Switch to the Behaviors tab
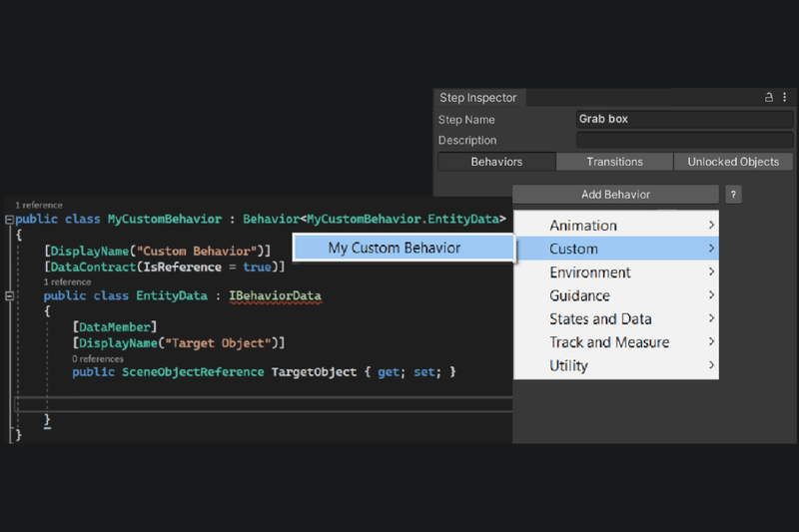 click(496, 162)
